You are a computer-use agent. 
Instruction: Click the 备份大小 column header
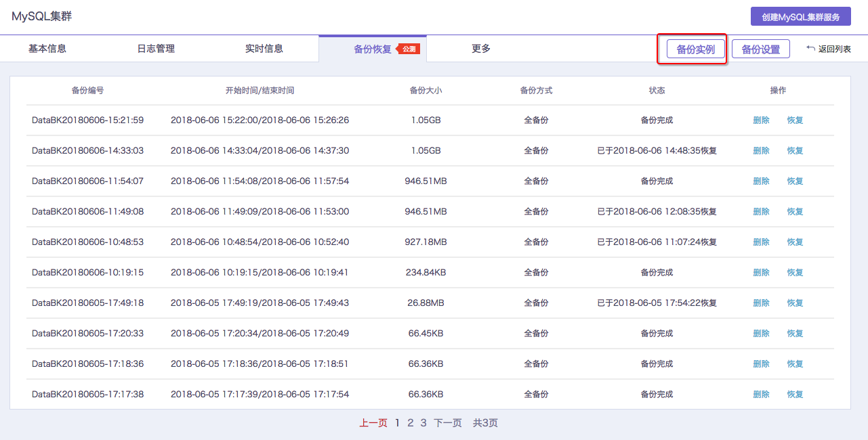pos(426,90)
